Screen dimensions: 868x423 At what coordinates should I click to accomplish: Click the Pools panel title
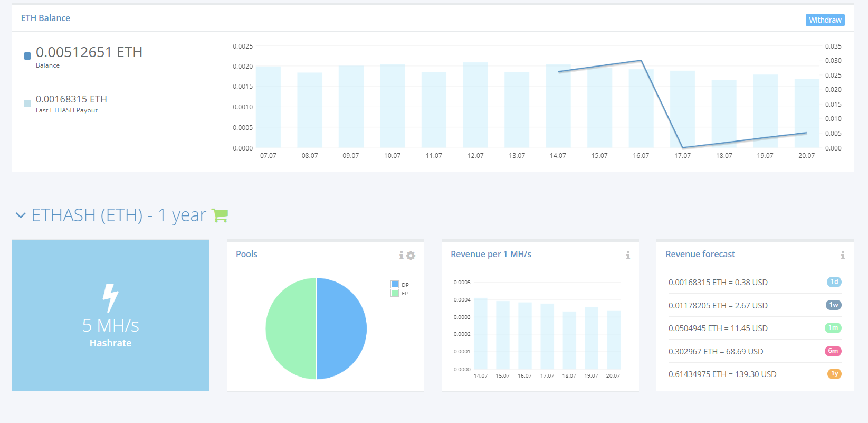246,254
